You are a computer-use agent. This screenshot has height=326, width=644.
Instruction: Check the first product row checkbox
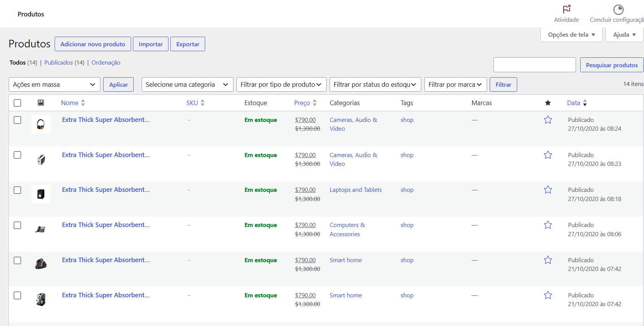coord(18,120)
